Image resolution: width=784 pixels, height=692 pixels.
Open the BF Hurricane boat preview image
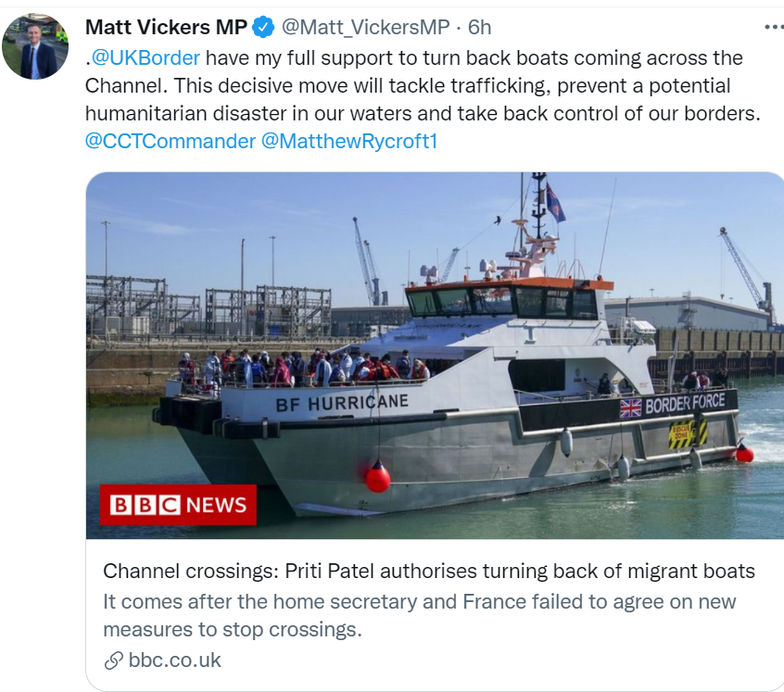pyautogui.click(x=435, y=355)
